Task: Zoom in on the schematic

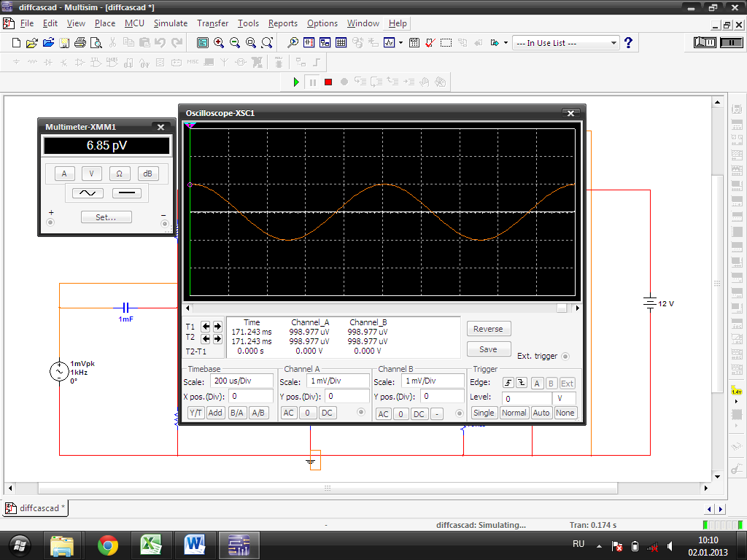Action: click(219, 43)
